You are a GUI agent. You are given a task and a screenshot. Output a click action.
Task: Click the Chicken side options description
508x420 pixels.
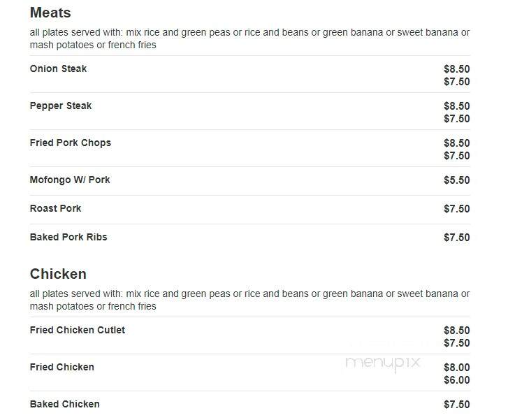pos(249,300)
